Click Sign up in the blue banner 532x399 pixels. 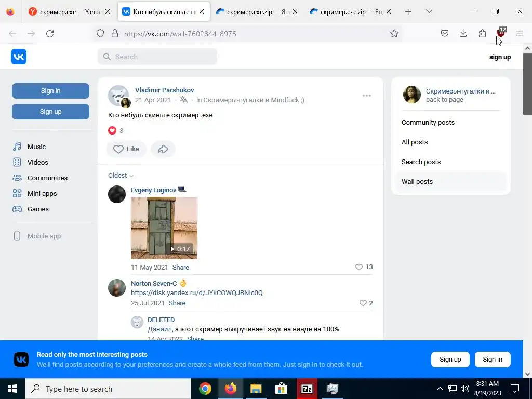point(450,360)
